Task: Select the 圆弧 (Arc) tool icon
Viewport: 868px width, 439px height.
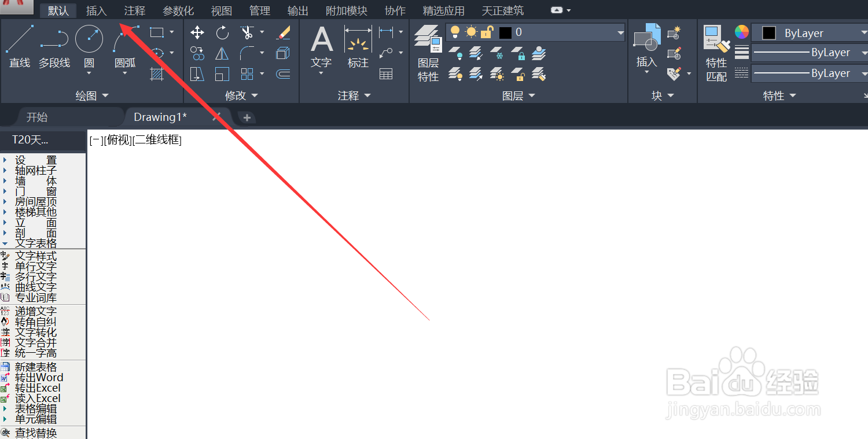Action: [126, 39]
